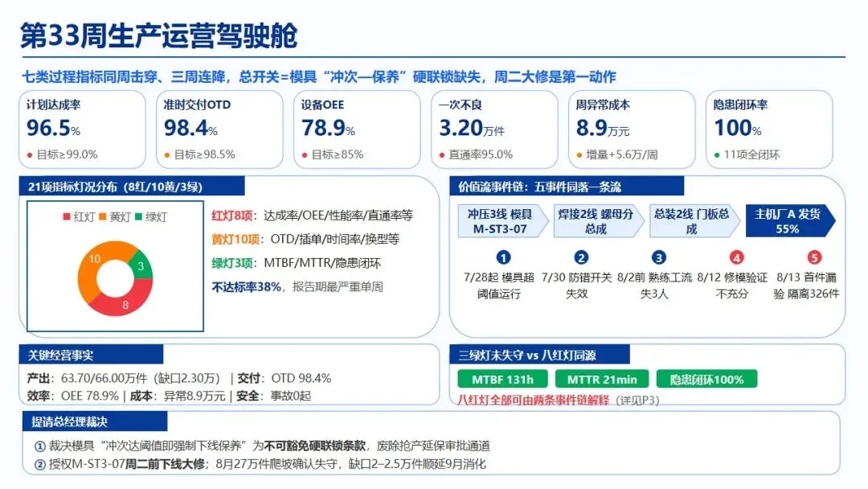Click the red circle 5 event marker
The image size is (868, 489).
813,257
